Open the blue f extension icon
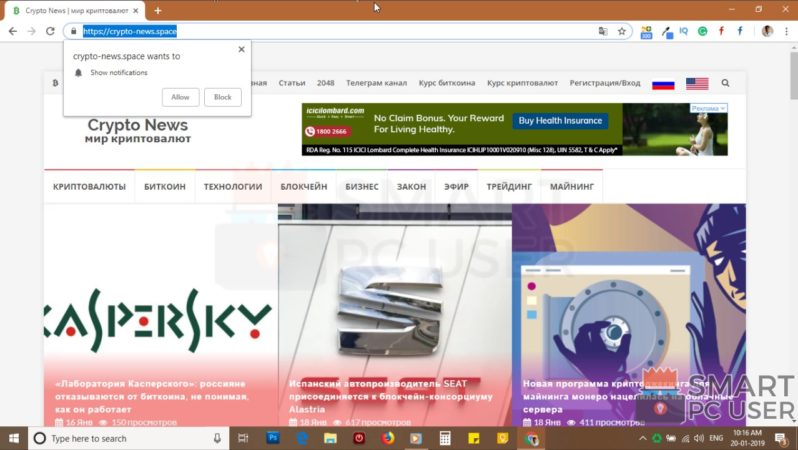 (x=740, y=31)
